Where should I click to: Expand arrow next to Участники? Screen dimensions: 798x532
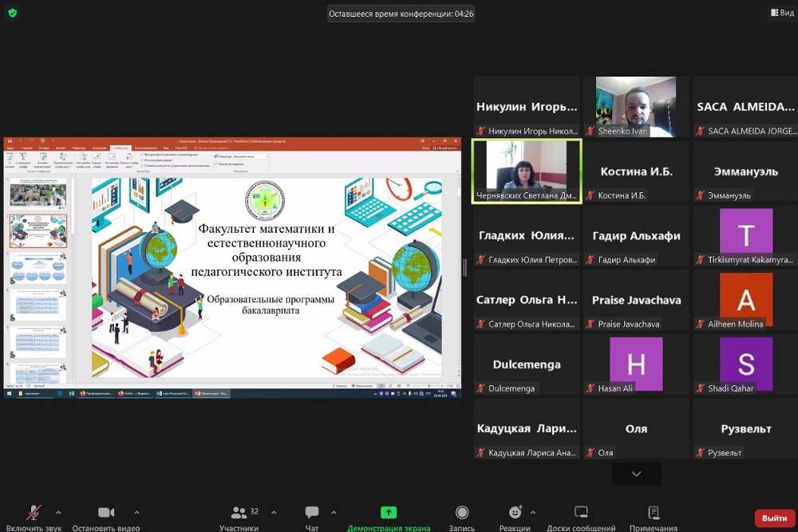(274, 512)
